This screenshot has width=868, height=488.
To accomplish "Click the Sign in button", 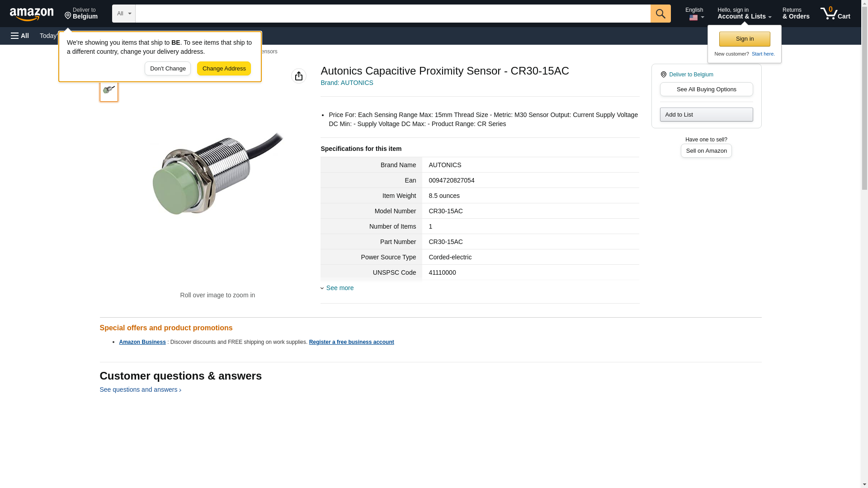I will tap(745, 39).
